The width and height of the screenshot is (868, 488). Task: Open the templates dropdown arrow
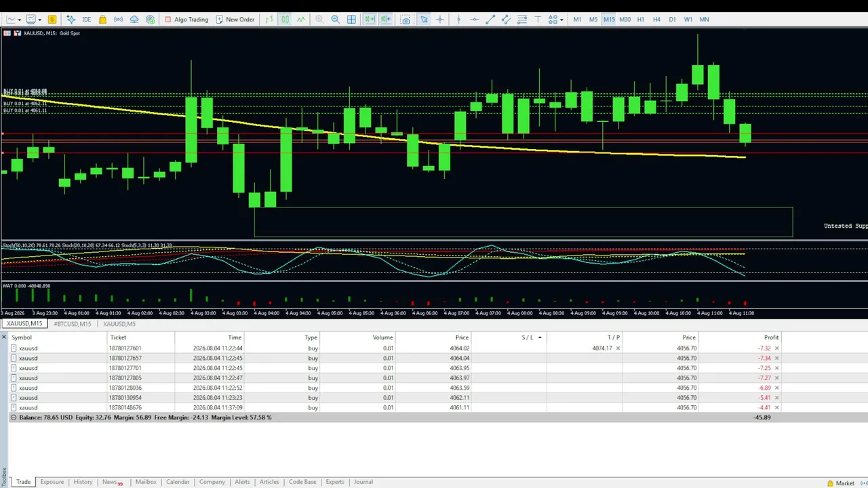tap(40, 20)
